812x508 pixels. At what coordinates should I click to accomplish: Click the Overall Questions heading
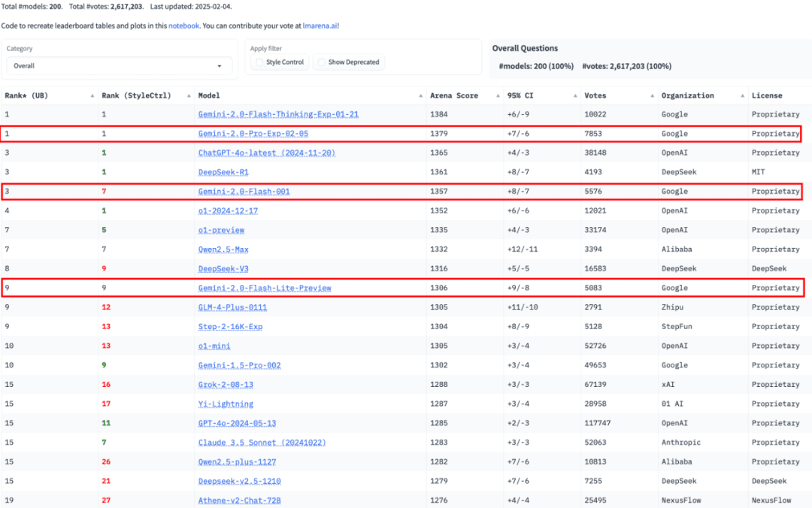tap(525, 48)
